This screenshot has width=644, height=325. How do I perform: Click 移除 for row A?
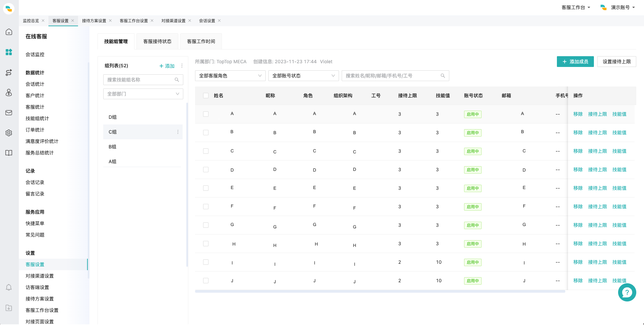click(x=578, y=114)
